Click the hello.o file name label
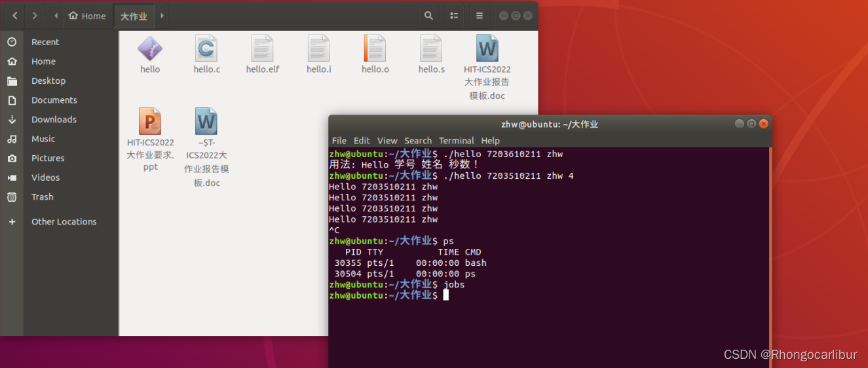The height and width of the screenshot is (368, 868). click(x=375, y=69)
